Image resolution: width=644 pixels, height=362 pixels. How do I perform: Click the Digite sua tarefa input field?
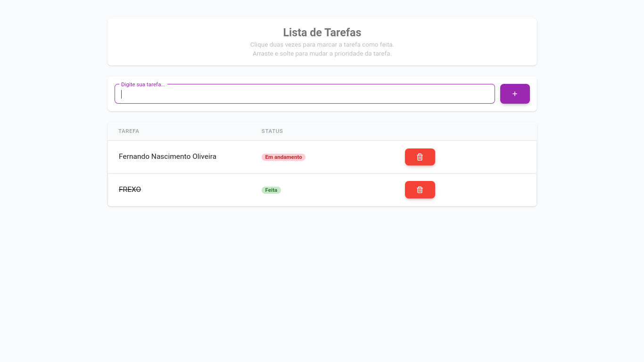coord(305,94)
